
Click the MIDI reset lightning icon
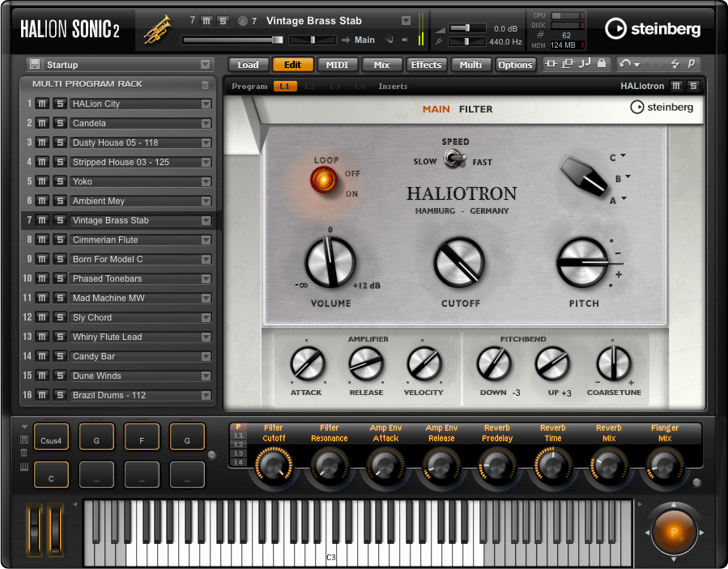click(x=675, y=64)
